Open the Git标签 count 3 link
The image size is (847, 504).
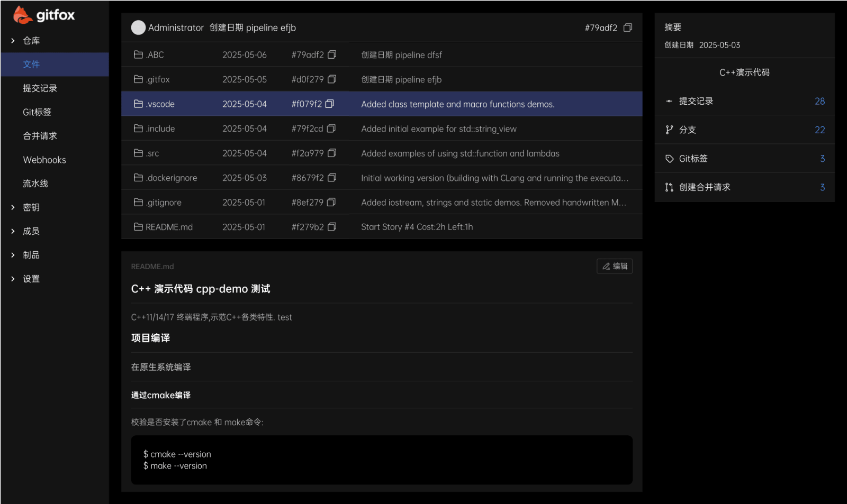click(x=822, y=159)
